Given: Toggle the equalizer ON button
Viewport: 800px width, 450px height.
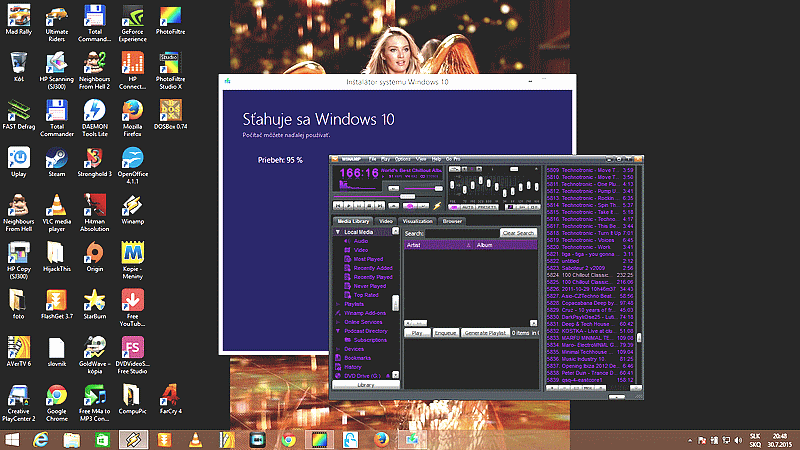Looking at the screenshot, I should [x=454, y=207].
